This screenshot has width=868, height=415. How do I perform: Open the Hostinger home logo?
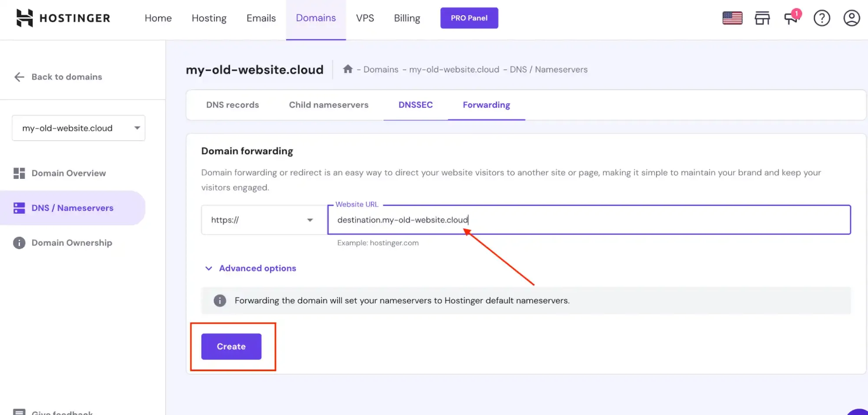(x=63, y=18)
